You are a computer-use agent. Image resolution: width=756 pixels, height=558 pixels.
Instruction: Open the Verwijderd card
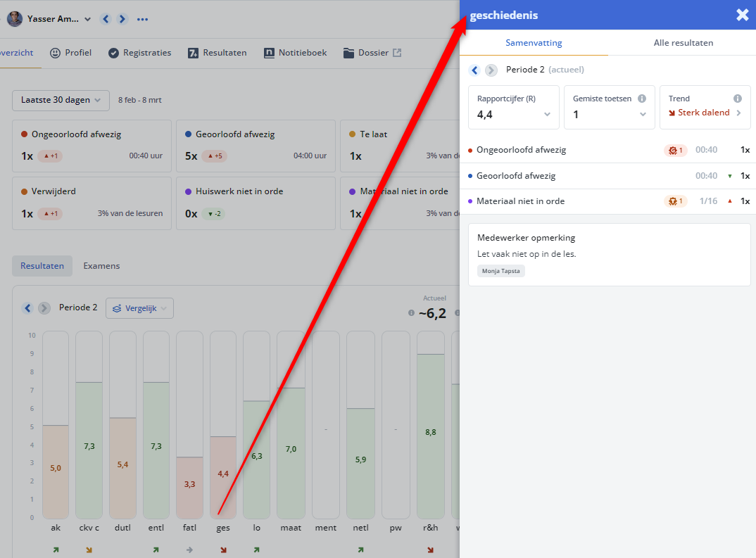tap(92, 203)
